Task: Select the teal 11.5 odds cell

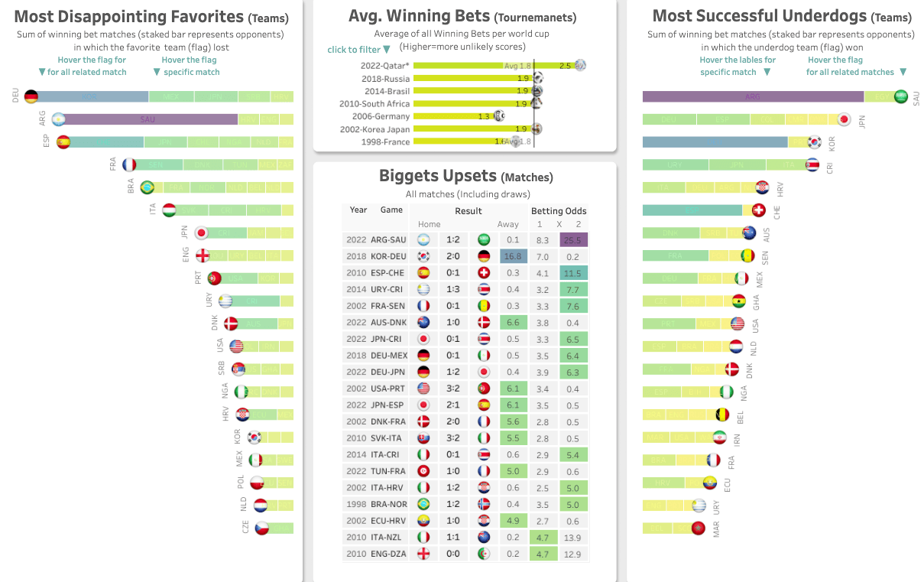Action: [574, 273]
